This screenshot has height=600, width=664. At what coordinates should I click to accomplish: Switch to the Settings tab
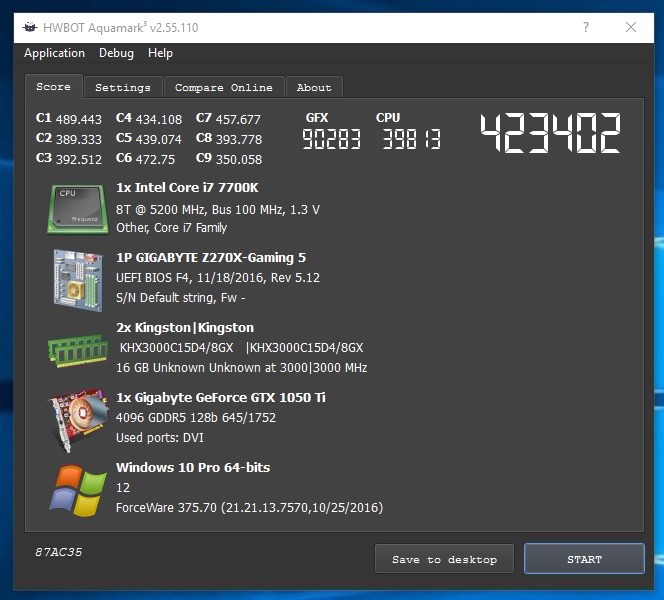point(123,88)
